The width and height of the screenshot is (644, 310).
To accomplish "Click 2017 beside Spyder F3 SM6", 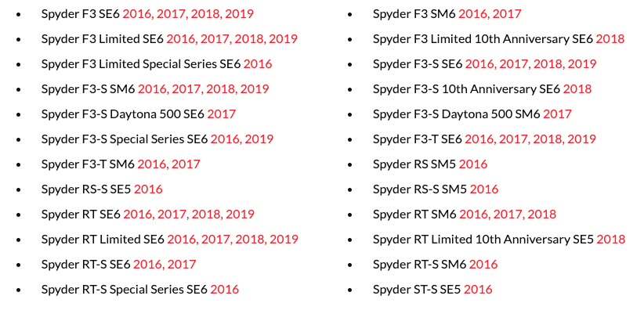I will click(x=507, y=14).
